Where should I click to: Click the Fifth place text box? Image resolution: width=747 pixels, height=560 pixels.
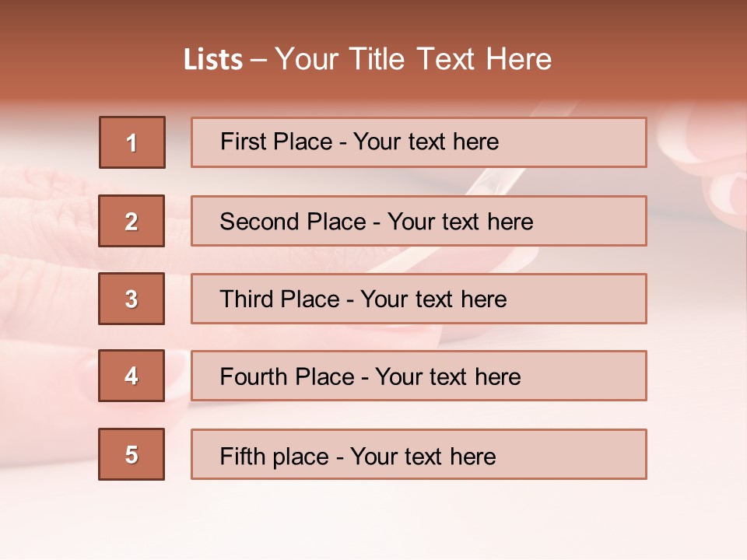[419, 454]
